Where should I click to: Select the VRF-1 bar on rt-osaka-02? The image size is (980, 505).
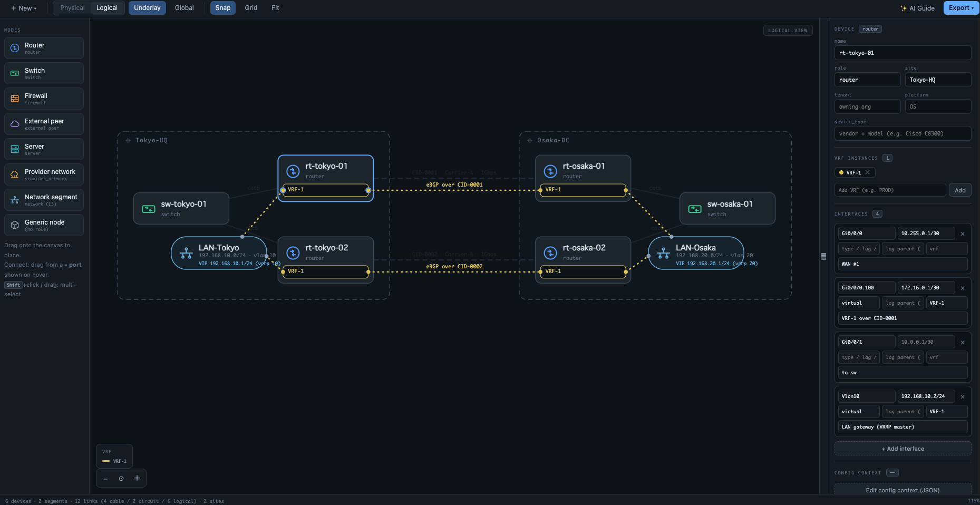[x=583, y=271]
